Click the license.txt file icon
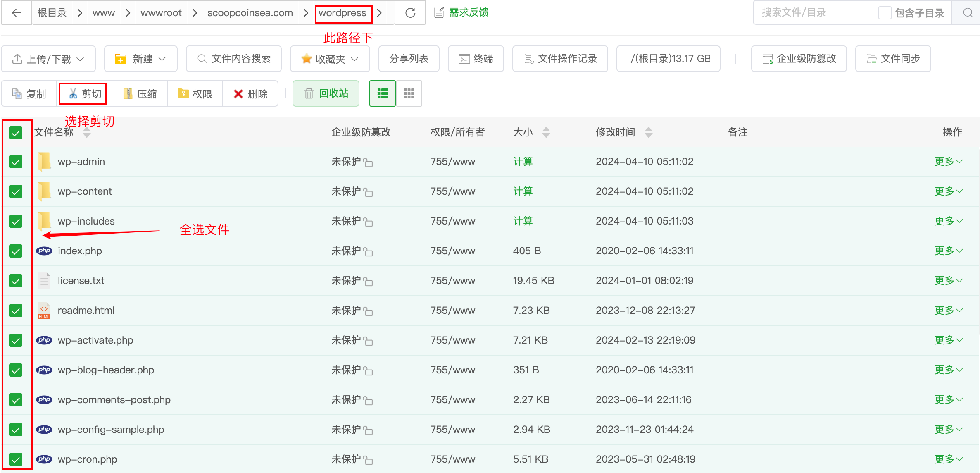The width and height of the screenshot is (980, 473). 44,281
